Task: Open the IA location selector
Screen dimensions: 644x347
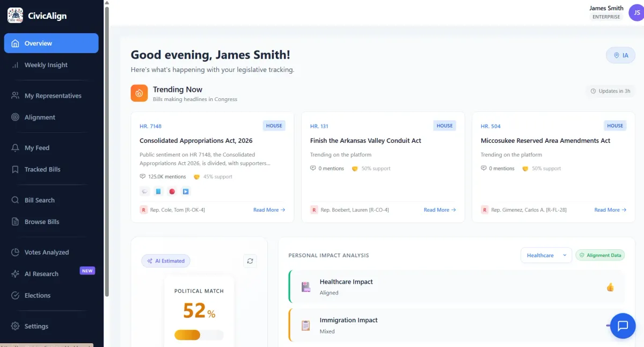Action: (x=620, y=55)
